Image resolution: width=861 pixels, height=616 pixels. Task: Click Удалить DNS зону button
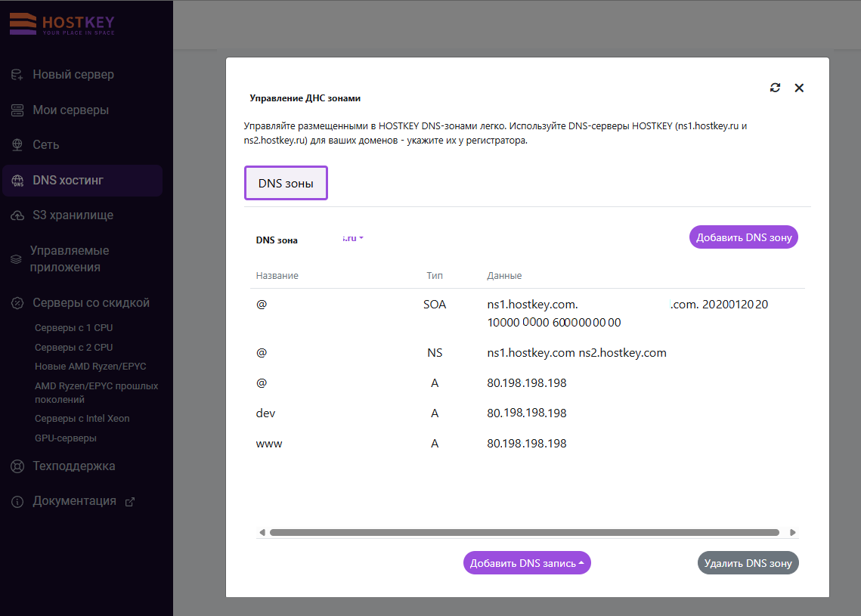coord(748,563)
